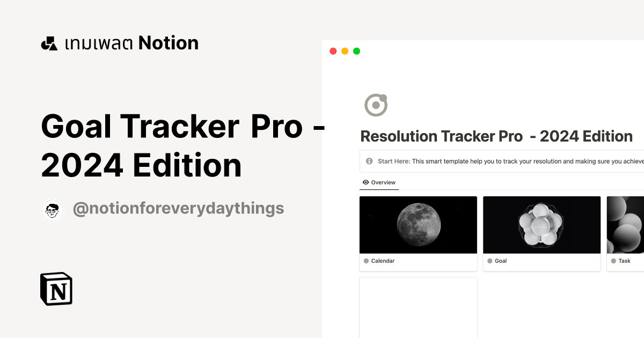Click the @notionforeverydaythings username link
Image resolution: width=644 pixels, height=338 pixels.
(179, 208)
